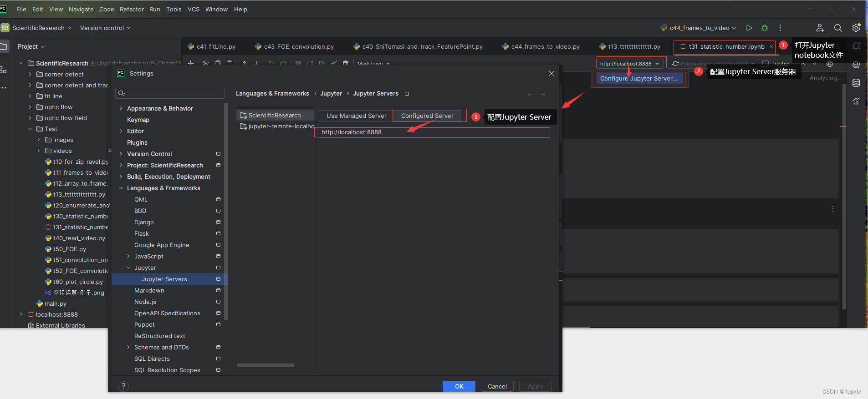Viewport: 868px width, 399px height.
Task: Open IDE settings gear icon
Action: (x=856, y=28)
